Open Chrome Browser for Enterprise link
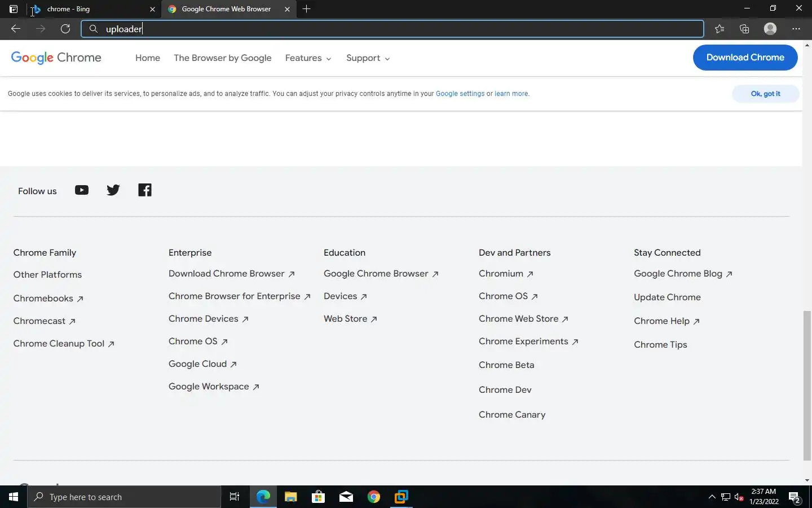The image size is (812, 508). tap(240, 296)
